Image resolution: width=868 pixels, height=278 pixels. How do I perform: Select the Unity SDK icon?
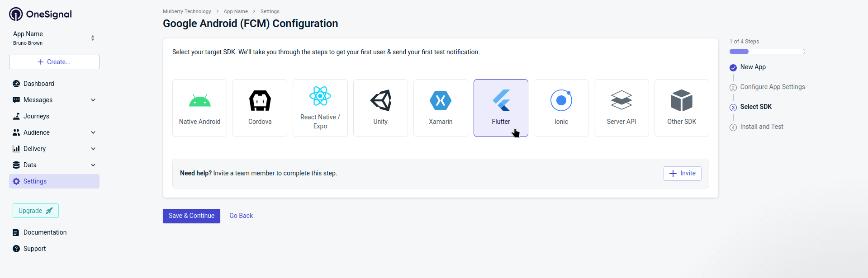(x=380, y=100)
